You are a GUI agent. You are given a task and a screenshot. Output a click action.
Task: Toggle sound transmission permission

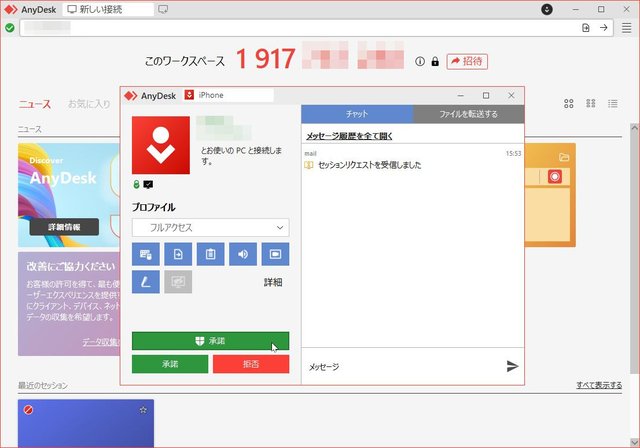pos(243,254)
